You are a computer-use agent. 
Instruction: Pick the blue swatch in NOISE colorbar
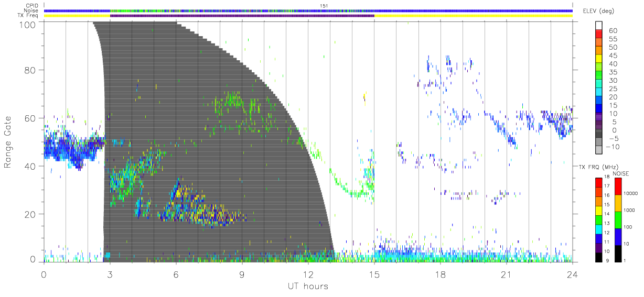[x=617, y=236]
